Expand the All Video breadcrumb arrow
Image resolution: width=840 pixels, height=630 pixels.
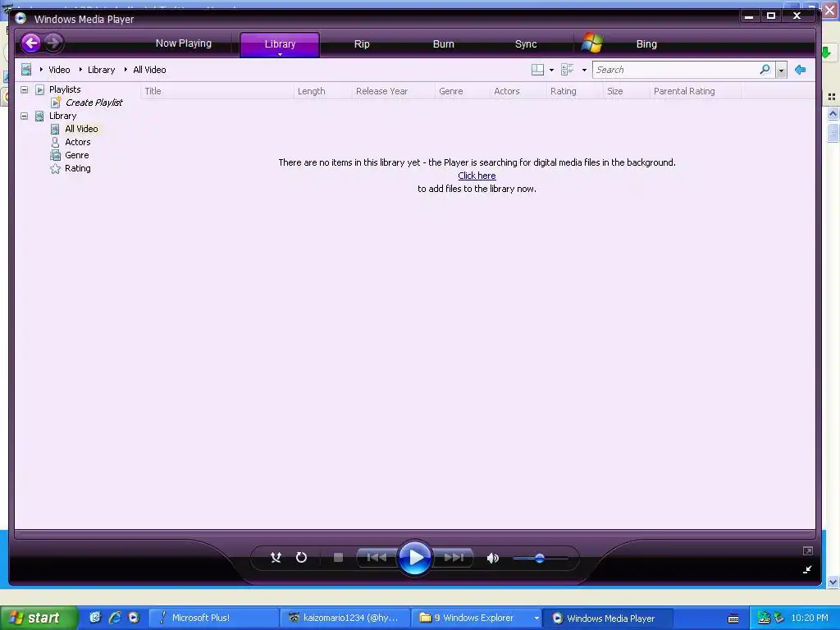tap(126, 70)
